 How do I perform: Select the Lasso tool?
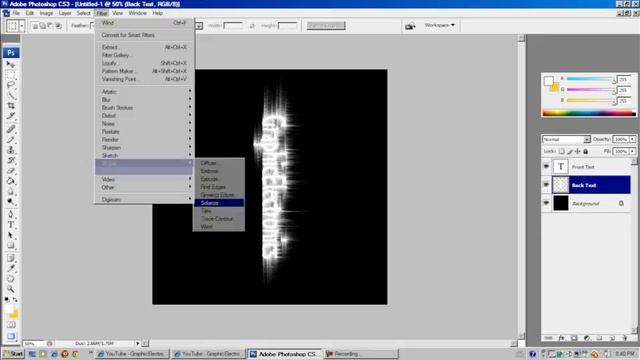pyautogui.click(x=11, y=85)
